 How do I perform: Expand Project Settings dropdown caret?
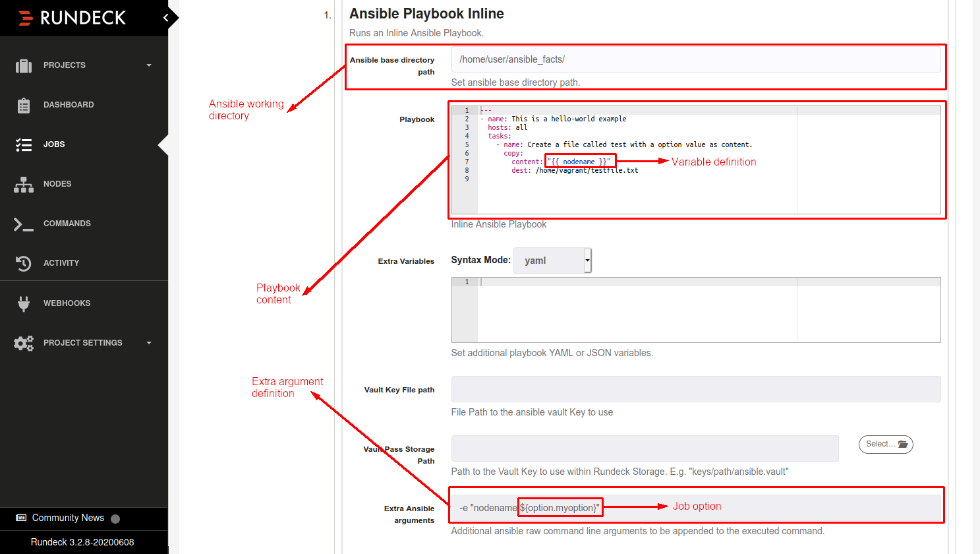(x=149, y=343)
